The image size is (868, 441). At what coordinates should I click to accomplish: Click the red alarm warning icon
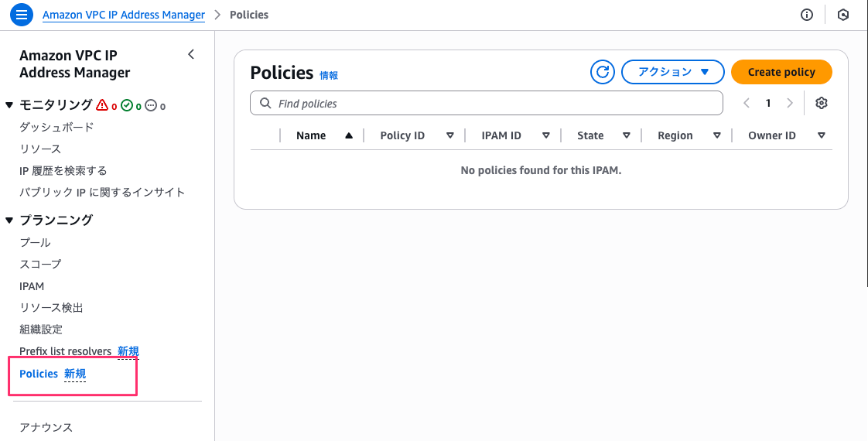(x=102, y=105)
